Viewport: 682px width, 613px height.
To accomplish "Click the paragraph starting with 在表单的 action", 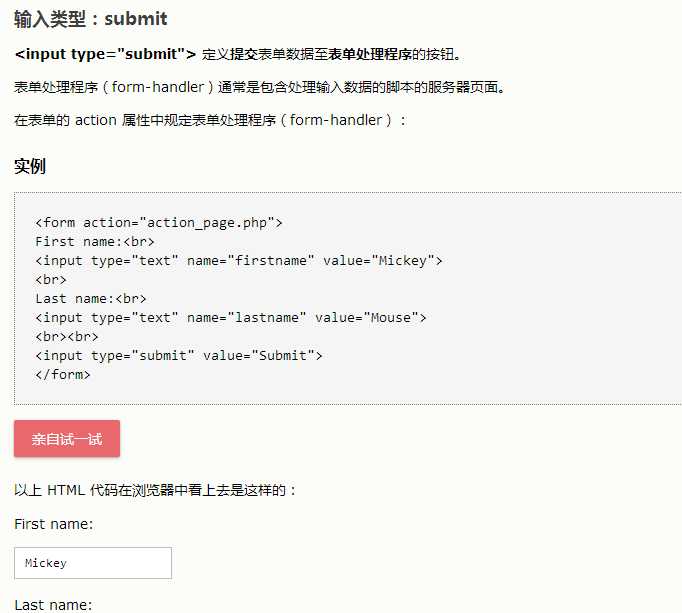I will click(x=211, y=120).
